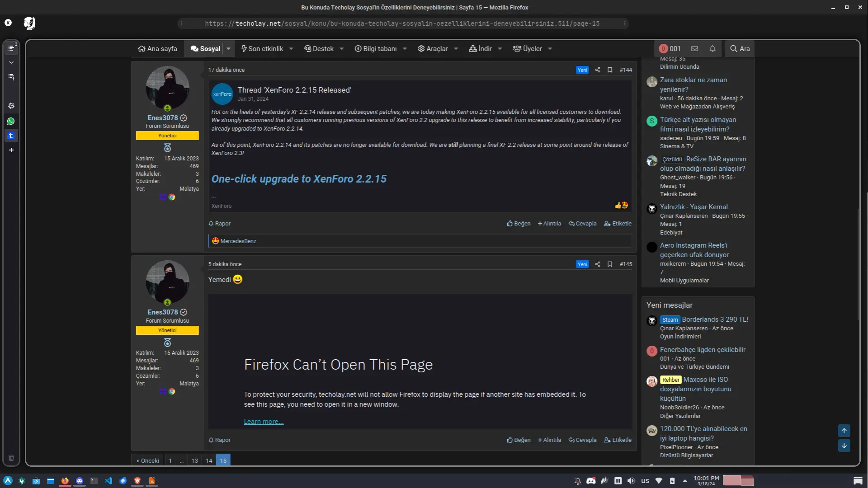Open the tab list sidebar icon

pos(11,48)
